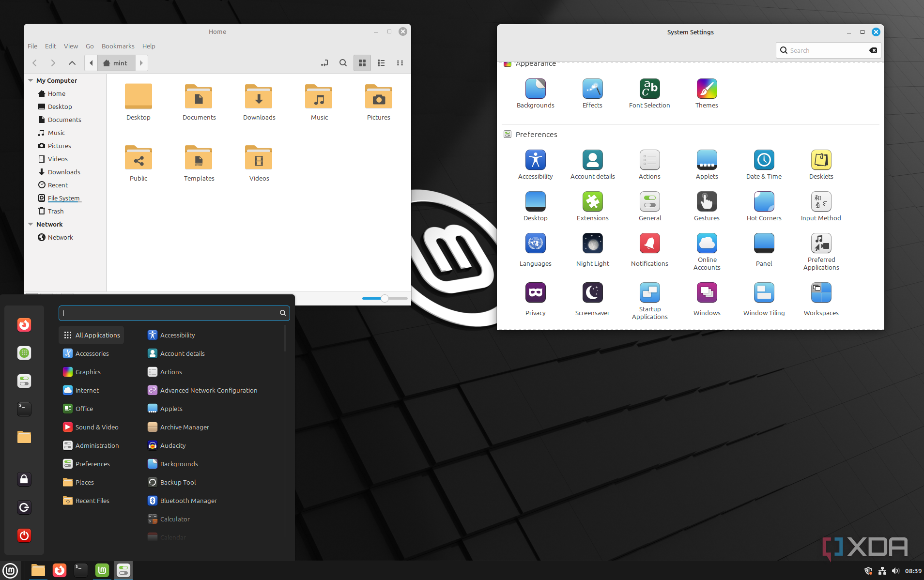The width and height of the screenshot is (924, 580).
Task: Open Accessibility in System Settings Preferences
Action: pyautogui.click(x=535, y=165)
